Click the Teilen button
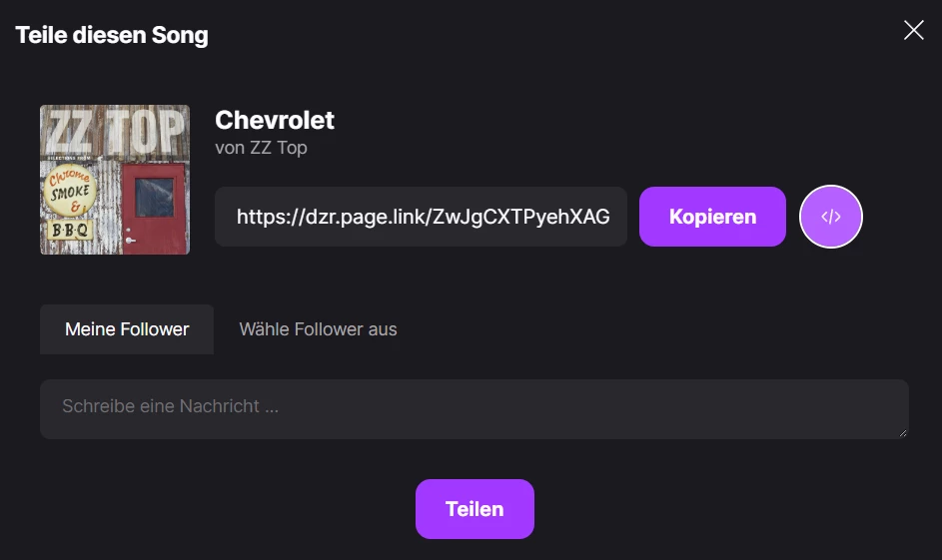Image resolution: width=942 pixels, height=560 pixels. tap(474, 509)
